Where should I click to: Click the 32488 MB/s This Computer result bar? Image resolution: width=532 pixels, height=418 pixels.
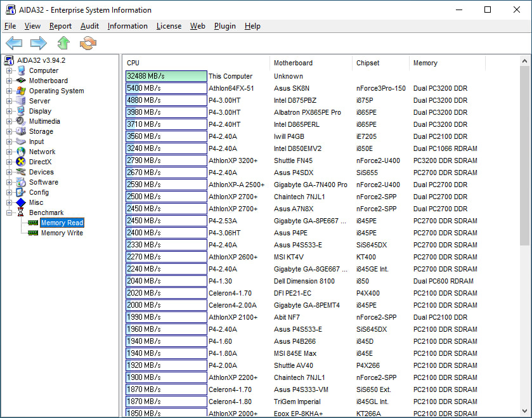pos(166,76)
